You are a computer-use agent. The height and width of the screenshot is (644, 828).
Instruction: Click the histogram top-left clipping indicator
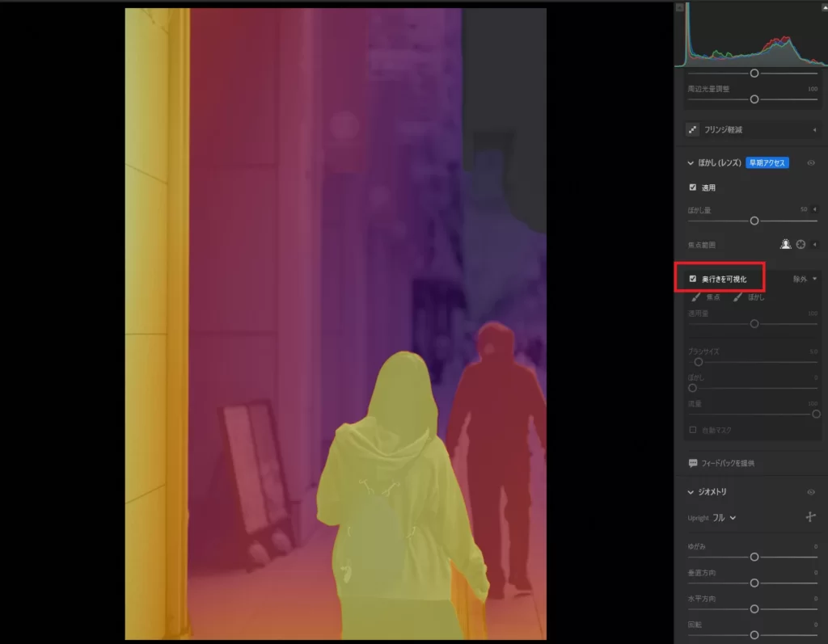point(680,6)
